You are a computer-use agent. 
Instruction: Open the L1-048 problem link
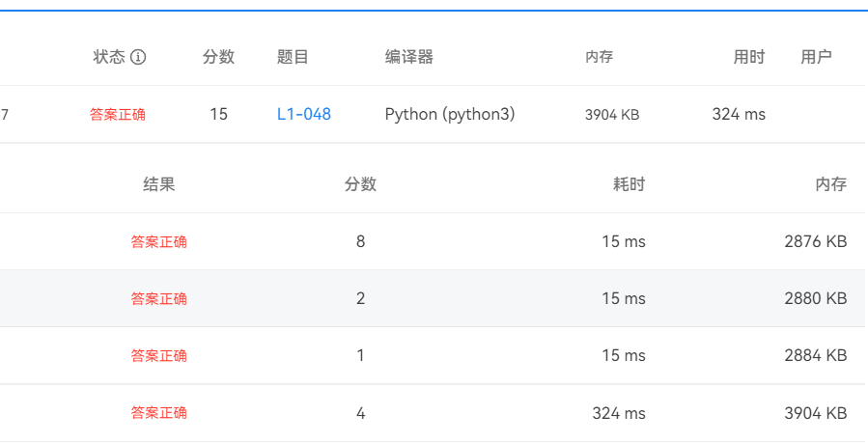[x=303, y=114]
